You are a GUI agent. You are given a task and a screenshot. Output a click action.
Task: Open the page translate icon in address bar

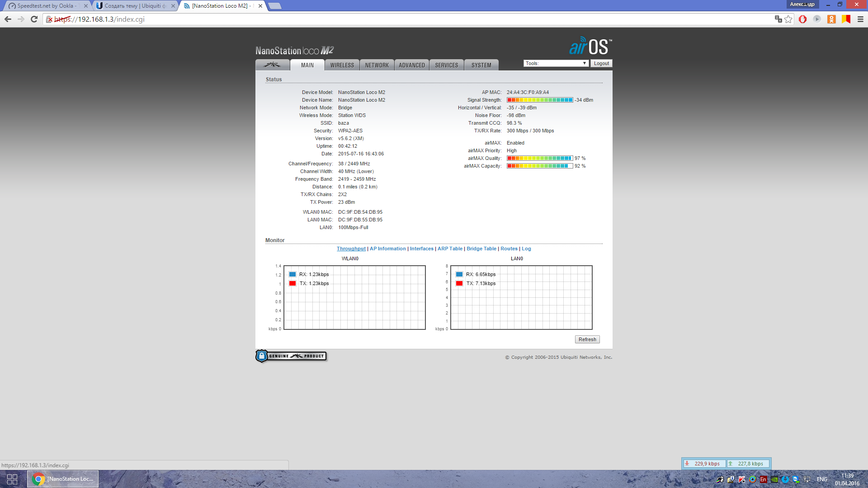778,19
